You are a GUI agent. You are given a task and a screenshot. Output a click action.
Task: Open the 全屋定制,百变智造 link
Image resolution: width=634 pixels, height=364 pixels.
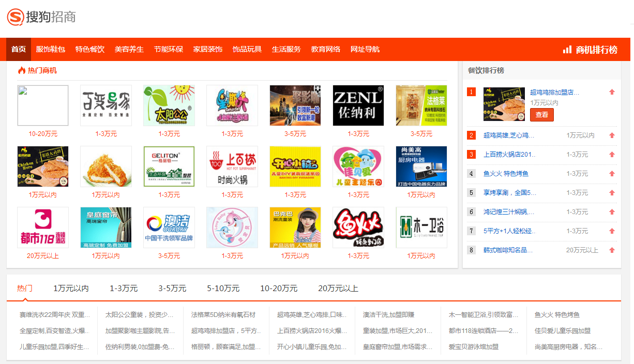click(55, 330)
